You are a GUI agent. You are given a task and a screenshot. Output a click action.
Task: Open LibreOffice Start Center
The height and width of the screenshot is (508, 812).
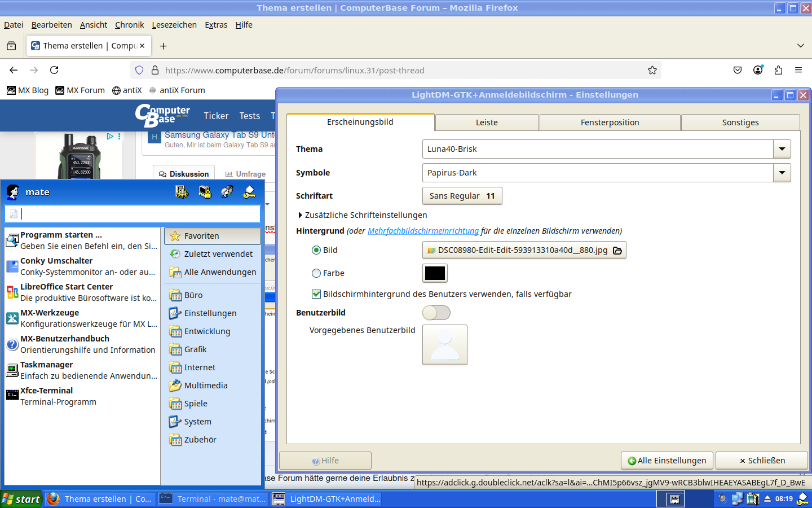pyautogui.click(x=82, y=292)
